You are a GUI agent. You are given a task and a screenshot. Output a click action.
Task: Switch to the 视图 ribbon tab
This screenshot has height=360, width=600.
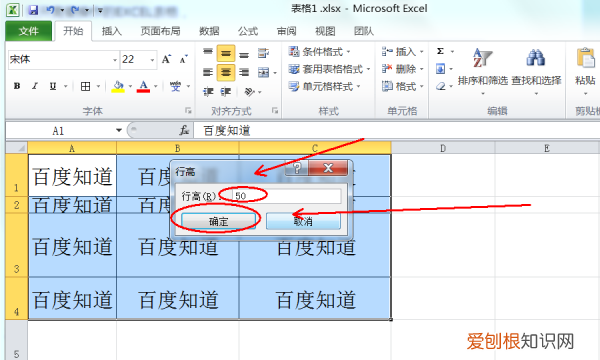(x=325, y=31)
